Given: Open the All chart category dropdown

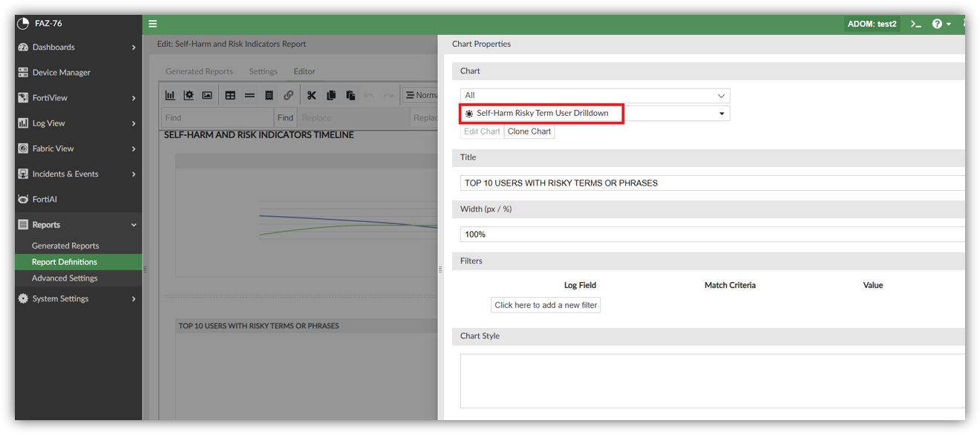Looking at the screenshot, I should pyautogui.click(x=595, y=95).
